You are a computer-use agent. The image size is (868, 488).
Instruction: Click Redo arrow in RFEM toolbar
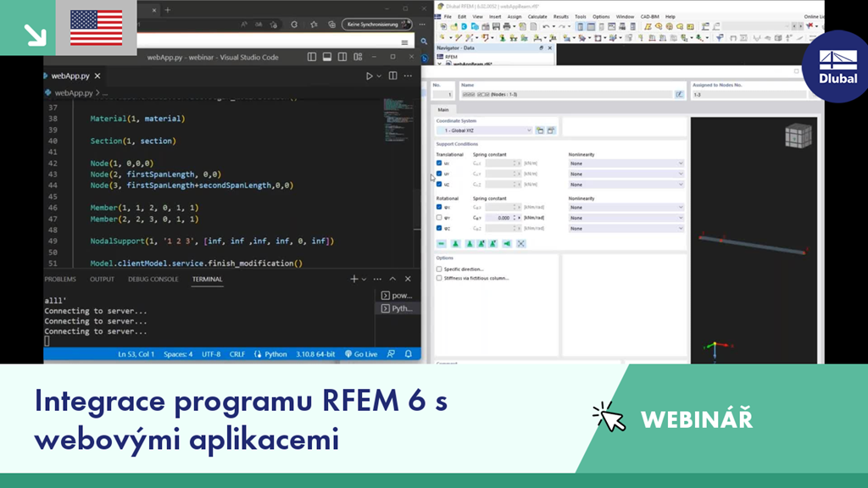(x=561, y=26)
